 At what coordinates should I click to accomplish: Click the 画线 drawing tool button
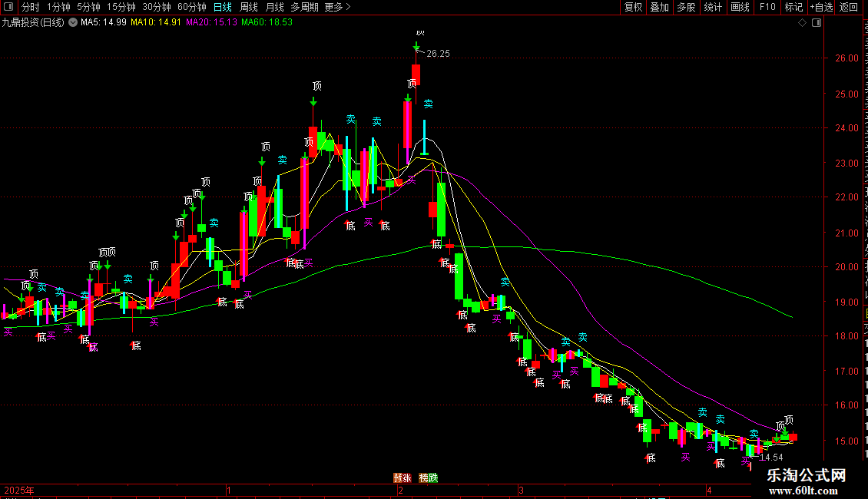[x=740, y=7]
